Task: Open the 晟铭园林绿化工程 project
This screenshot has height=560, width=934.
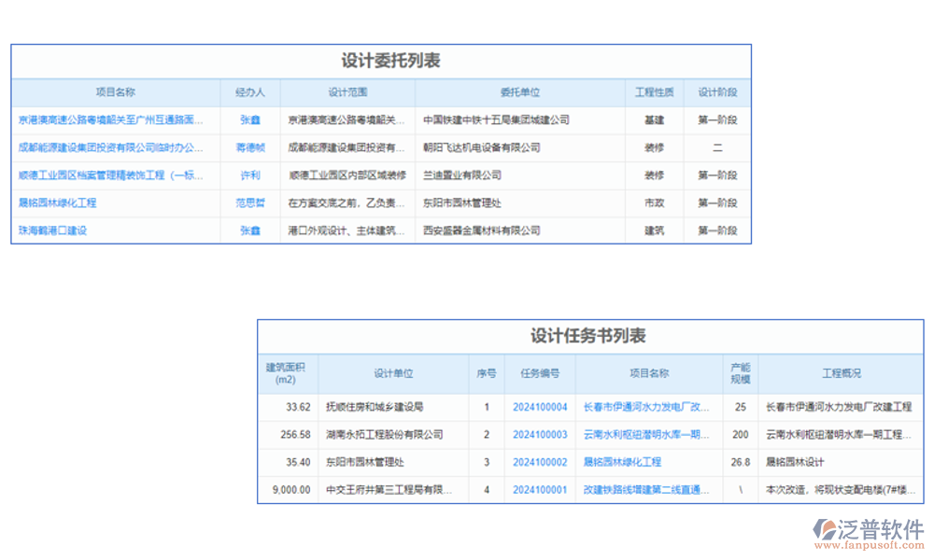Action: pos(58,203)
